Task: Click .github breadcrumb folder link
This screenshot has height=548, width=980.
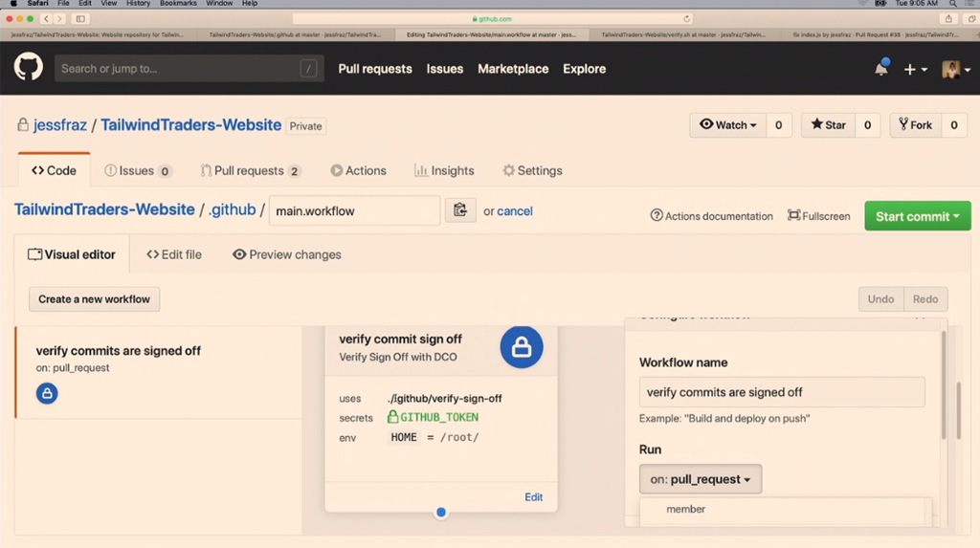Action: pyautogui.click(x=232, y=209)
